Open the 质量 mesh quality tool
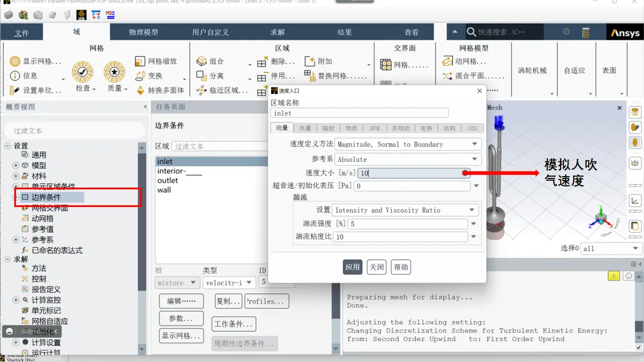Image resolution: width=644 pixels, height=362 pixels. point(114,77)
